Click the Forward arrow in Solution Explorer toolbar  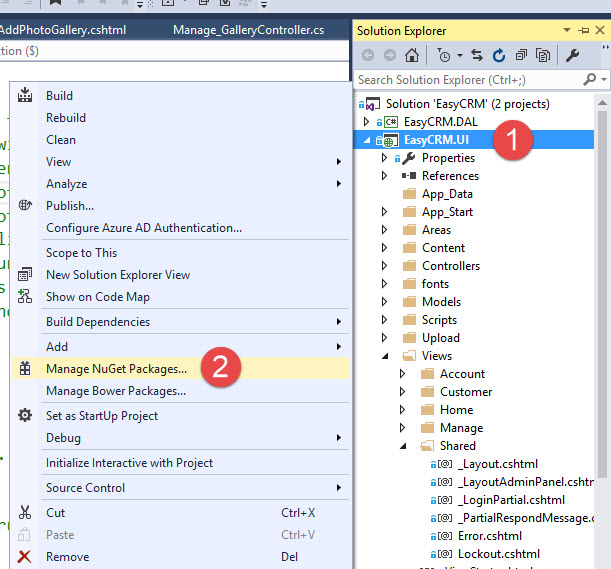(390, 55)
